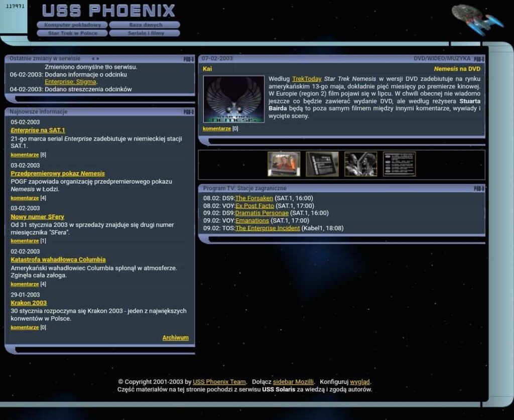Image resolution: width=514 pixels, height=420 pixels.
Task: Open the Archiwum link
Action: click(x=175, y=338)
